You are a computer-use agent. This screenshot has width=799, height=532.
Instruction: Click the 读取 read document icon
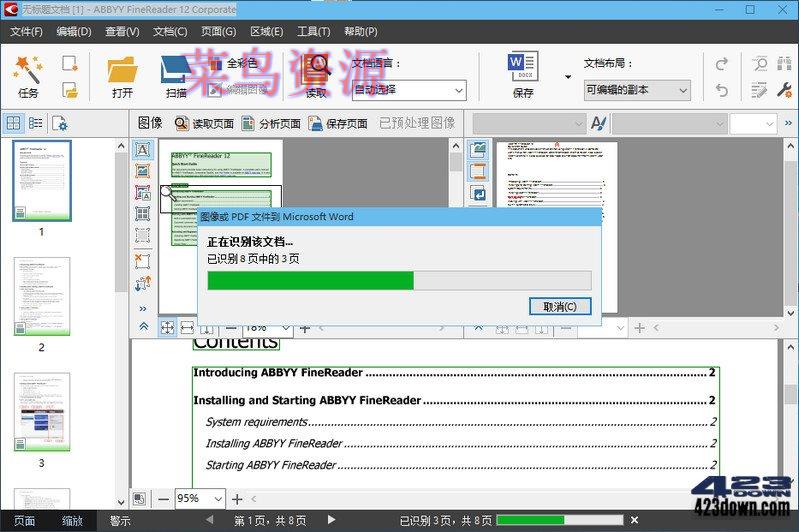[316, 76]
